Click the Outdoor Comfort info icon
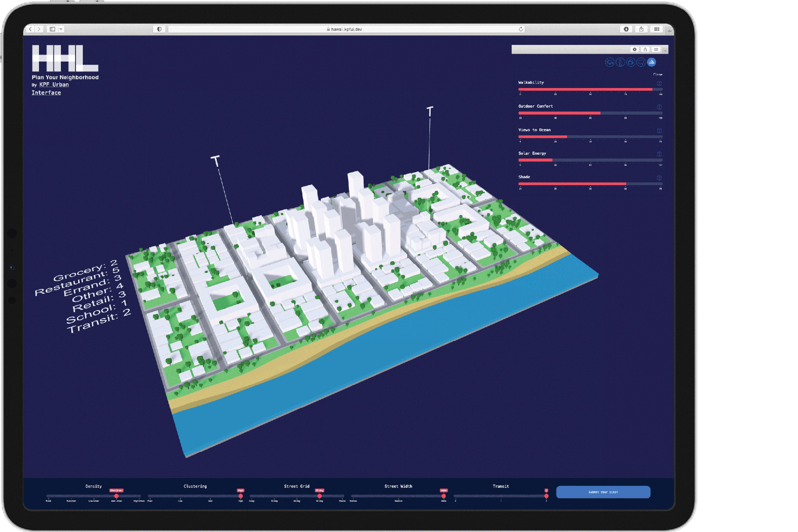The height and width of the screenshot is (532, 798). click(659, 107)
